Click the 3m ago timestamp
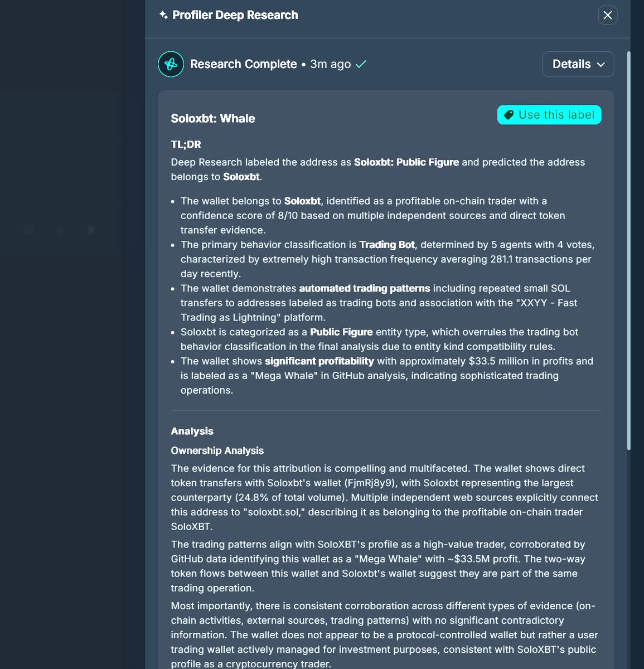This screenshot has width=644, height=669. 330,64
